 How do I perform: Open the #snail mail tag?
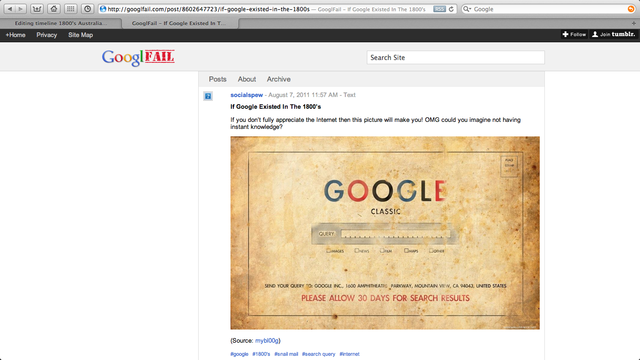coord(286,354)
